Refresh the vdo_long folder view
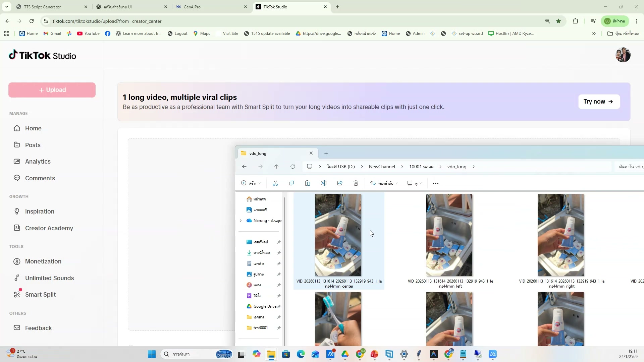This screenshot has height=362, width=644. [x=292, y=167]
